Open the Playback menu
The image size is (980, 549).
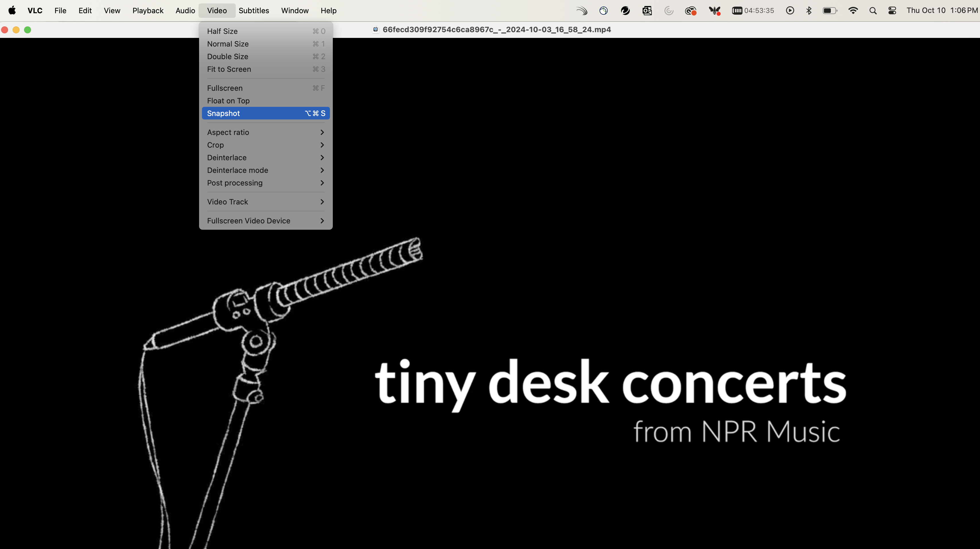pyautogui.click(x=148, y=10)
